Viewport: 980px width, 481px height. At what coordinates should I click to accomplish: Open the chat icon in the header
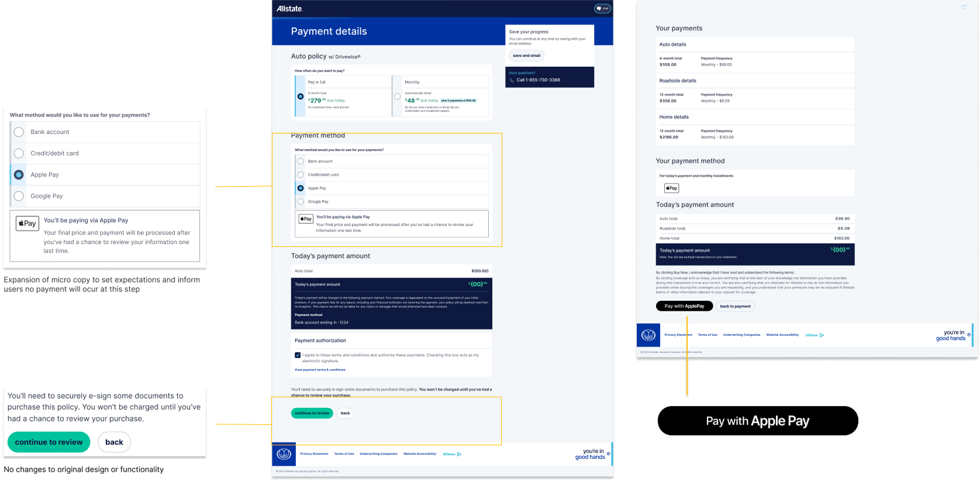pyautogui.click(x=602, y=8)
